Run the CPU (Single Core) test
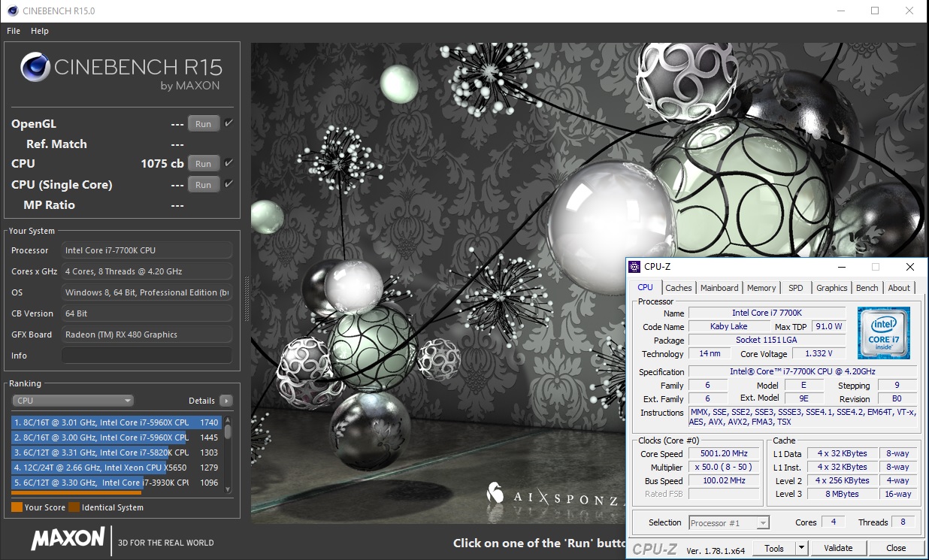Viewport: 929px width, 560px height. tap(204, 184)
